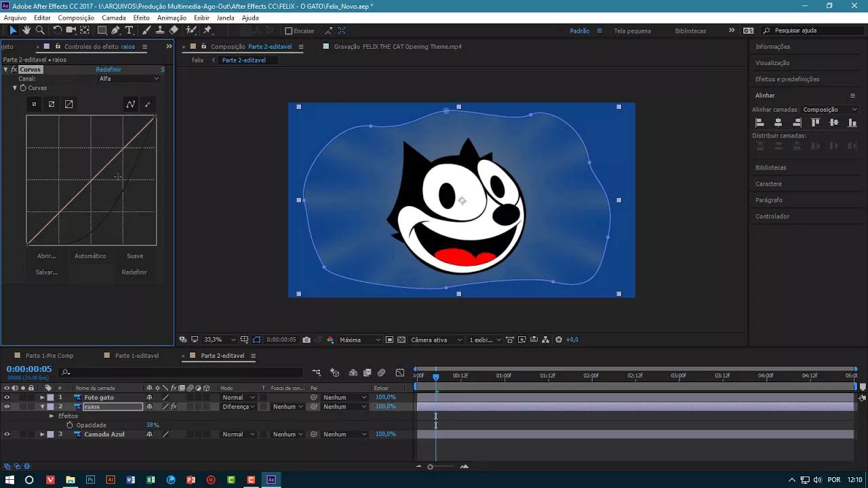This screenshot has width=868, height=488.
Task: Open Photoshop from the taskbar
Action: point(90,480)
